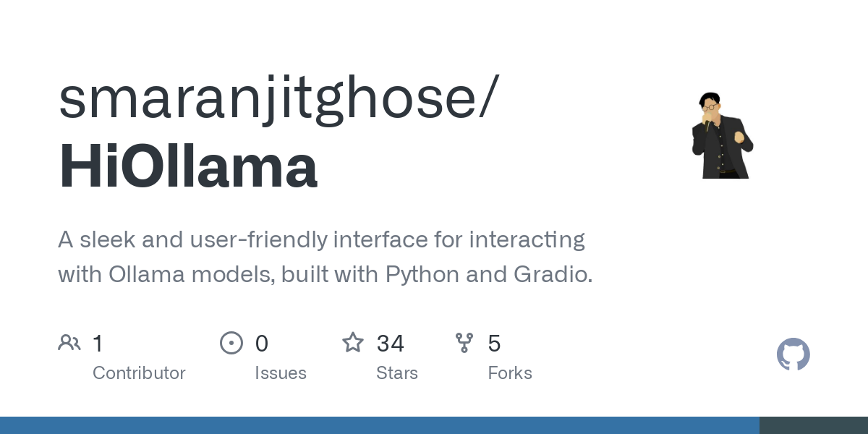This screenshot has height=434, width=868.
Task: Select the "Forks" label
Action: point(510,373)
